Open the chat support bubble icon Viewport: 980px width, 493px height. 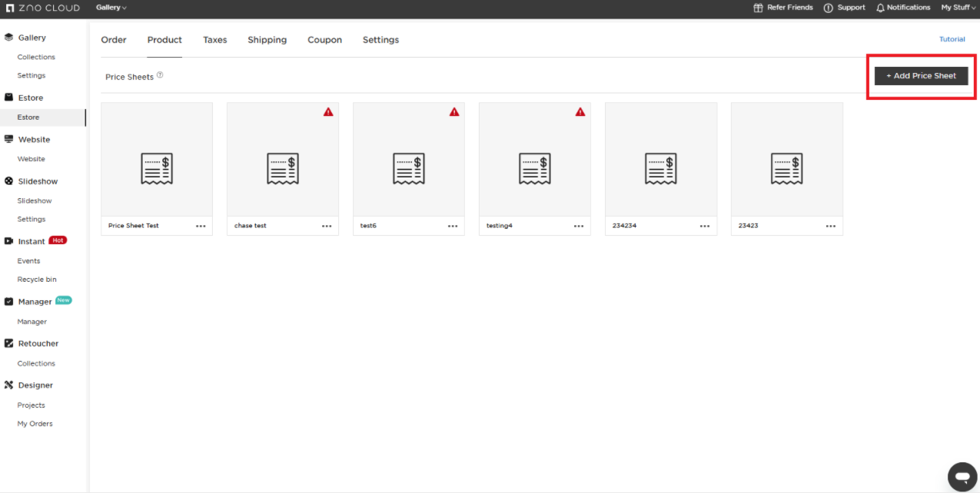click(962, 476)
